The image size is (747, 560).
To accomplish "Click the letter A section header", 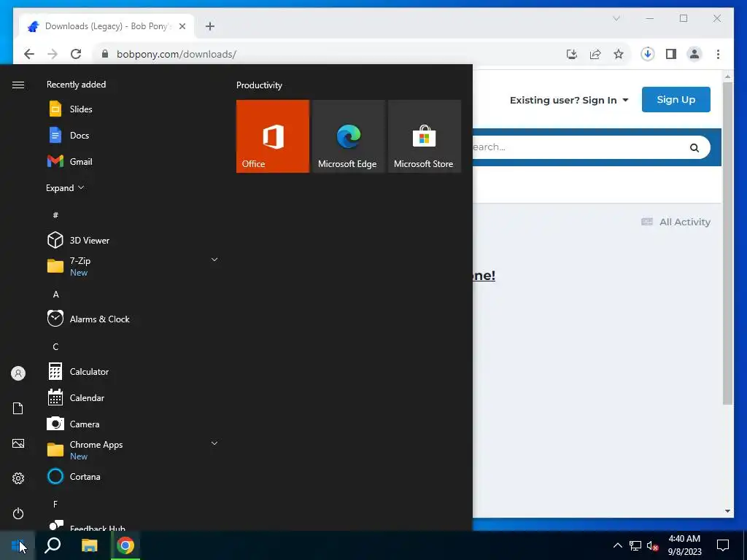I will click(x=55, y=295).
